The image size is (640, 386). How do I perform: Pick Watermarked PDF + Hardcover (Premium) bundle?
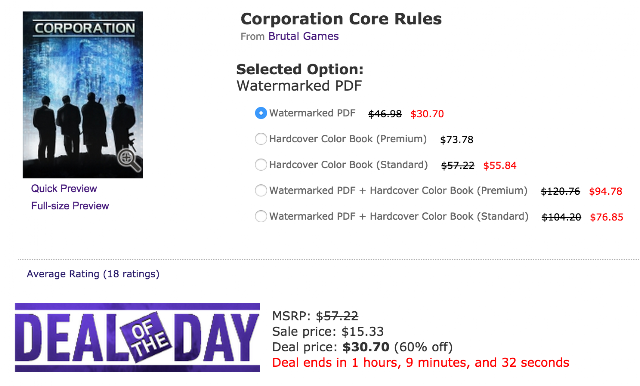261,191
